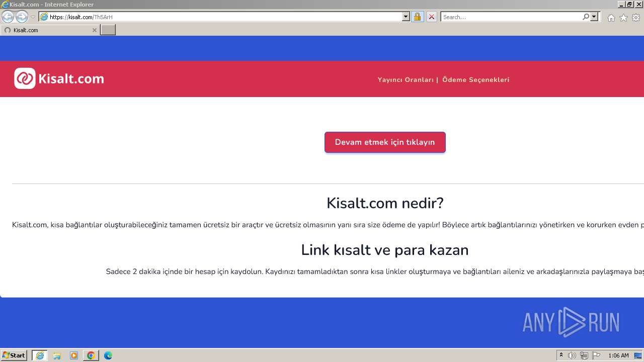Click the Search box in the toolbar
Viewport: 644px width, 362px height.
click(511, 17)
